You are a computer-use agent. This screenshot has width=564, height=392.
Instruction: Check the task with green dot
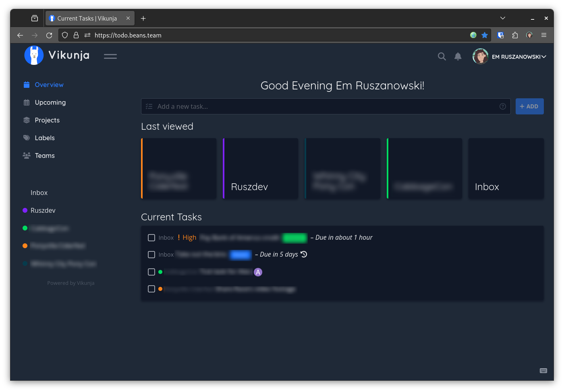(151, 272)
